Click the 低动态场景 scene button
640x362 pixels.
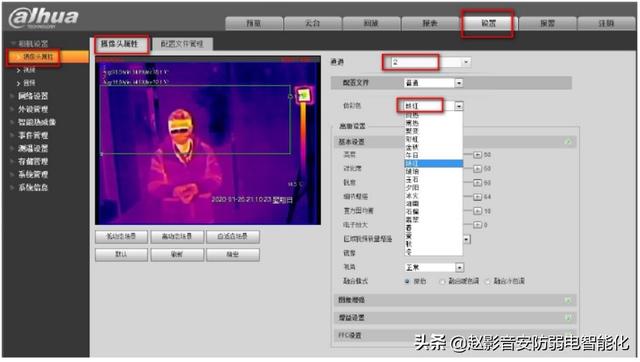pyautogui.click(x=121, y=237)
